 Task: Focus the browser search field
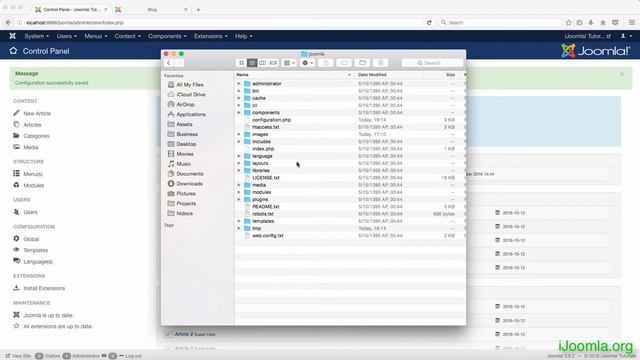(x=499, y=22)
